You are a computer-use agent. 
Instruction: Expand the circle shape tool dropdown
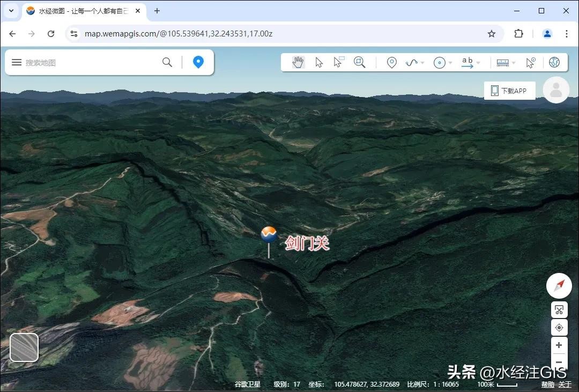point(450,63)
